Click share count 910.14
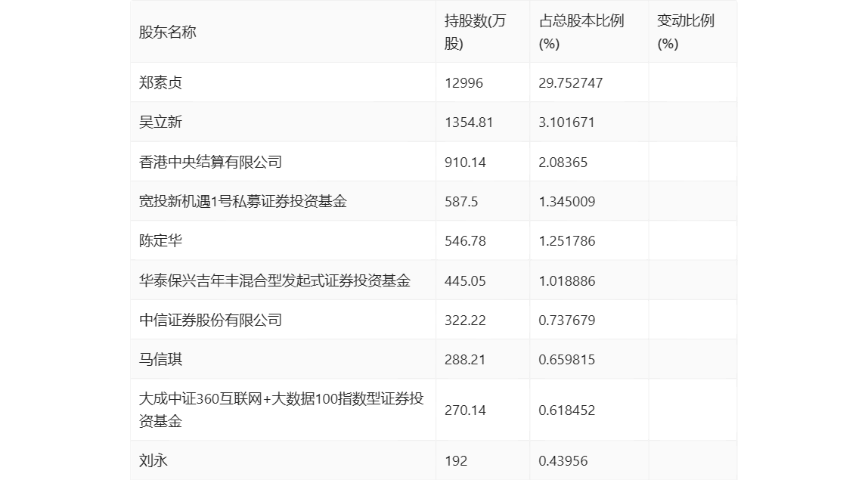Screen dimensions: 868x480 pos(465,163)
